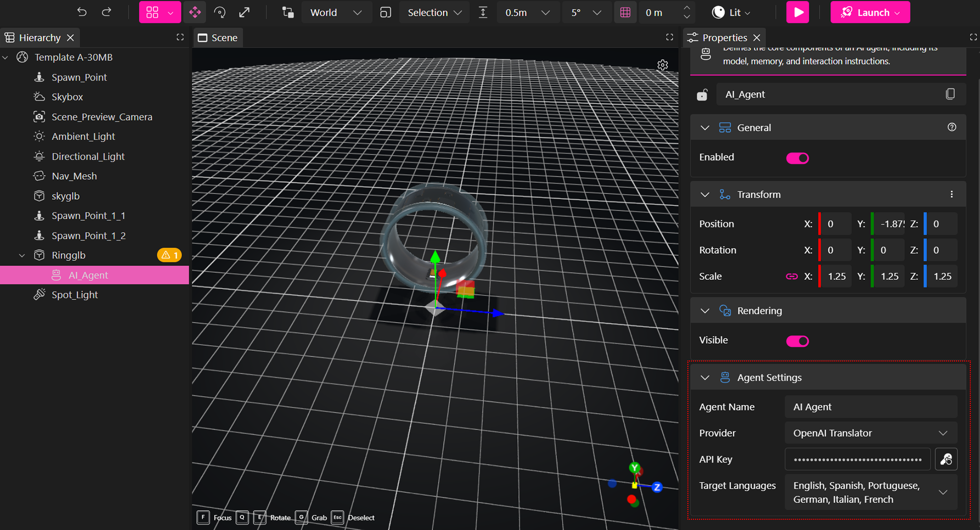980x530 pixels.
Task: Unlink uniform scaling with the chain icon
Action: (x=791, y=276)
